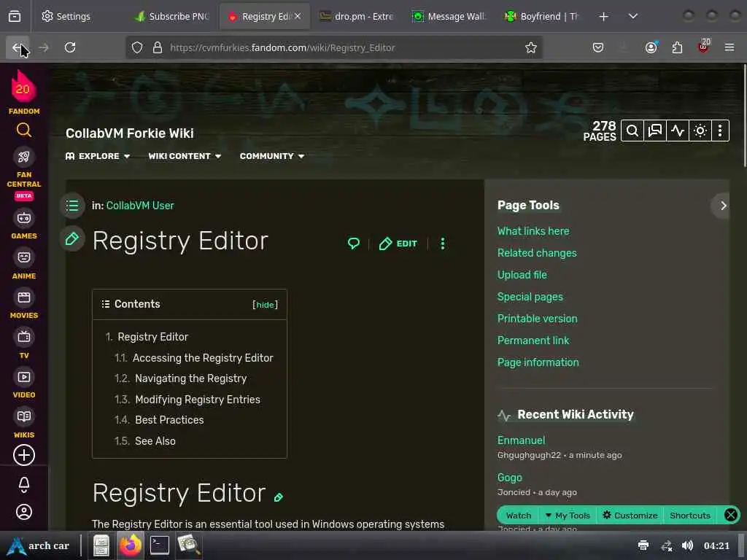Go back to previous page
Screen dimensions: 747x560
click(18, 47)
